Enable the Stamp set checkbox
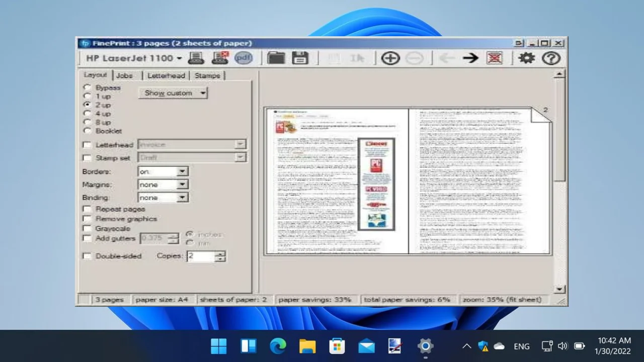The width and height of the screenshot is (644, 362). pyautogui.click(x=88, y=158)
